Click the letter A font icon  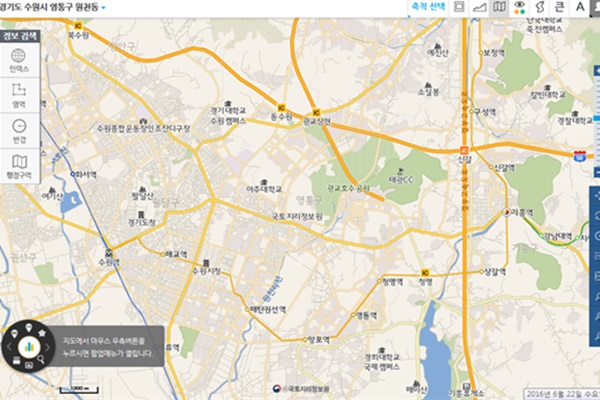click(580, 7)
